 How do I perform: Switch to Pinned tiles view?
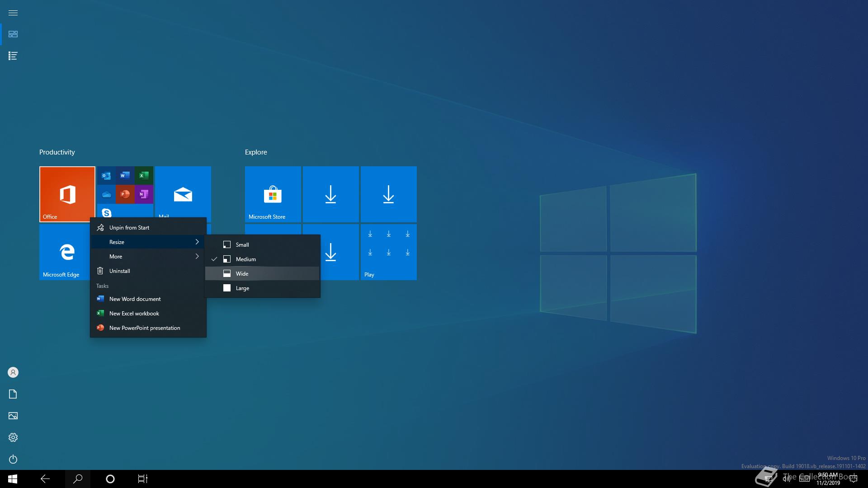13,34
